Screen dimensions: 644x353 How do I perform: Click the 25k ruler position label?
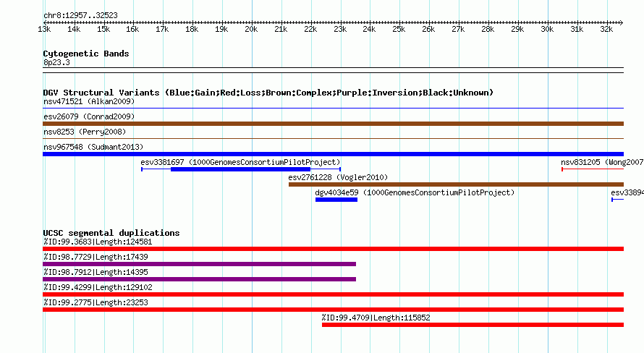point(399,29)
